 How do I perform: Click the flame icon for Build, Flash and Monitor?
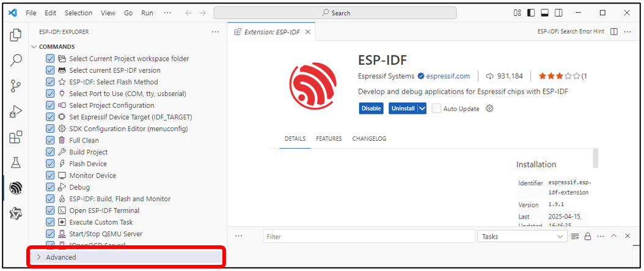tap(62, 199)
